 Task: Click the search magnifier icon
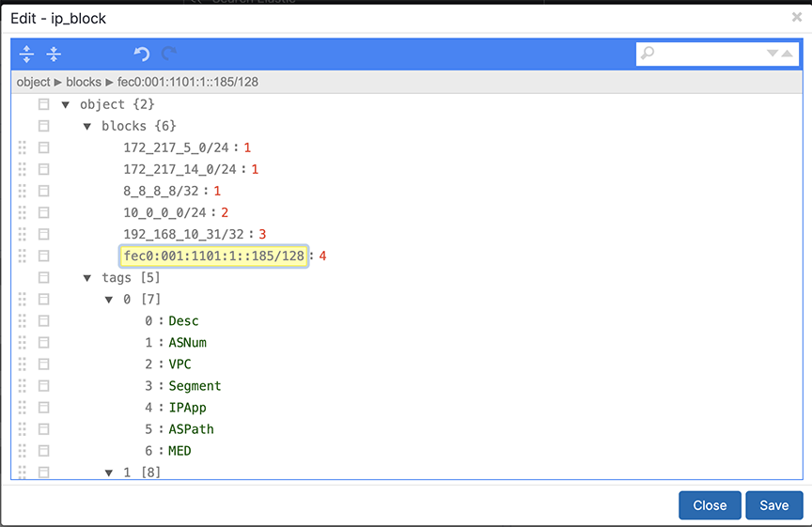tap(648, 53)
